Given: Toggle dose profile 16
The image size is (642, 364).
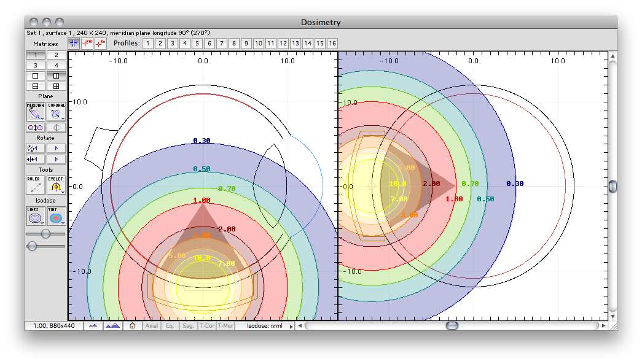Looking at the screenshot, I should [x=332, y=44].
